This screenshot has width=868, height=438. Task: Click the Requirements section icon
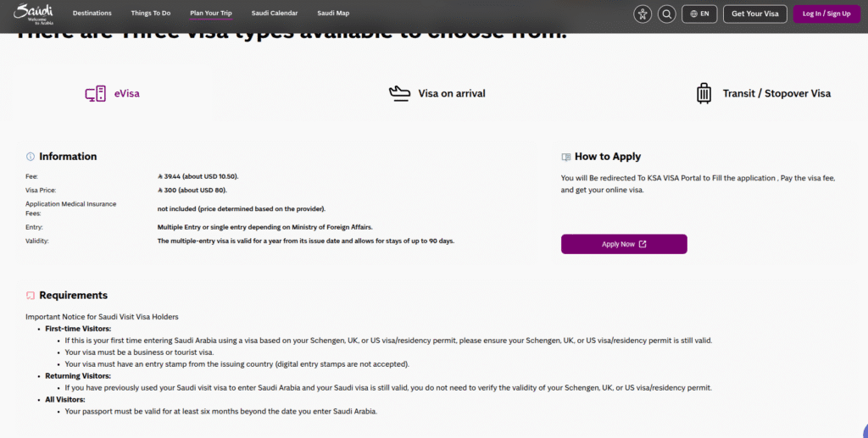click(31, 296)
